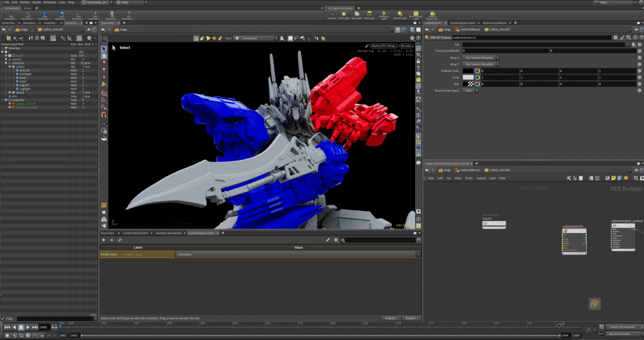This screenshot has height=340, width=644.
Task: Toggle the Filter checkbox in scene graph
Action: [3, 319]
